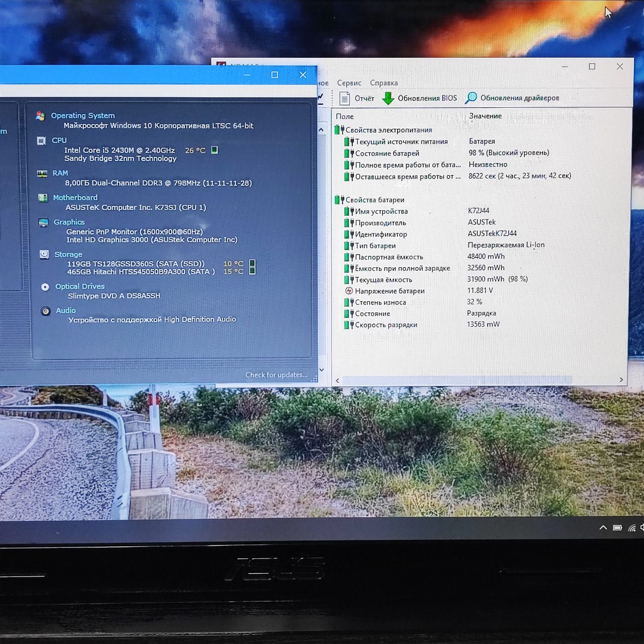Screen dimensions: 644x644
Task: Click the value Перезаряжаемая Li-Ion
Action: (x=506, y=245)
